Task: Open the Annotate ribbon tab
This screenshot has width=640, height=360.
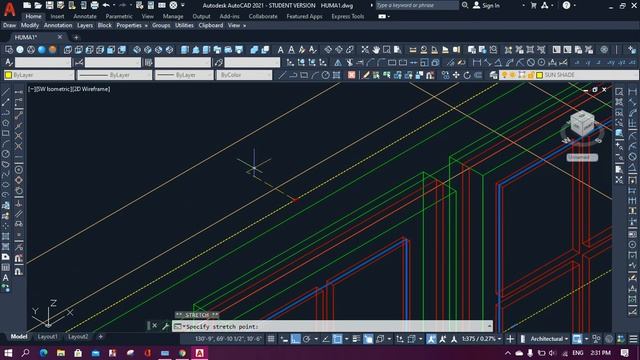Action: point(85,16)
